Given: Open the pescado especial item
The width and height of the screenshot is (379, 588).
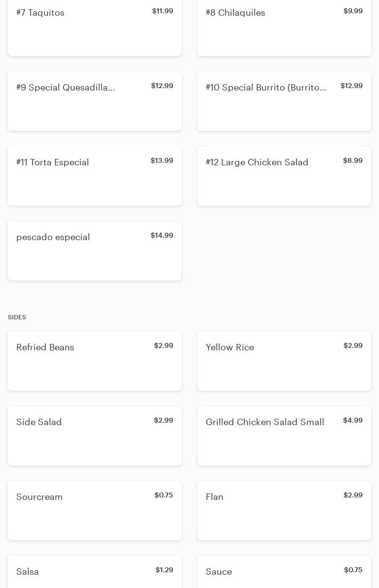Looking at the screenshot, I should point(95,251).
